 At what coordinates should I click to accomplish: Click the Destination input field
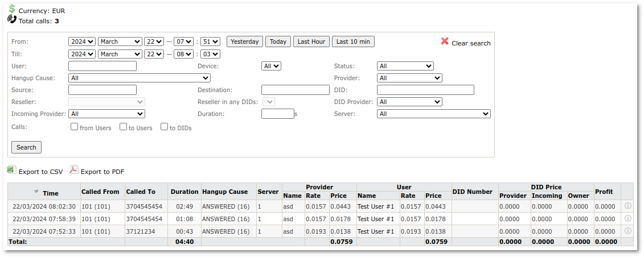[x=295, y=90]
